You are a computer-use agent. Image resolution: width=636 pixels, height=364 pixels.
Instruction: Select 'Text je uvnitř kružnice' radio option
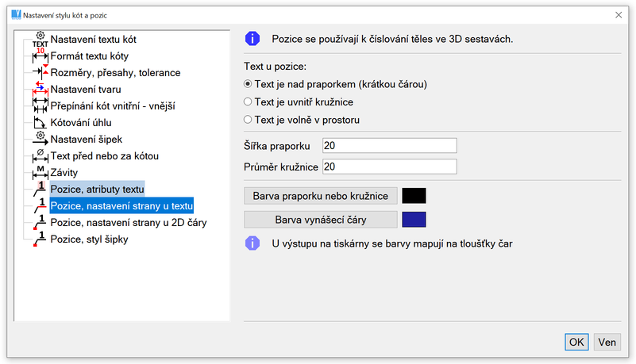pyautogui.click(x=249, y=102)
